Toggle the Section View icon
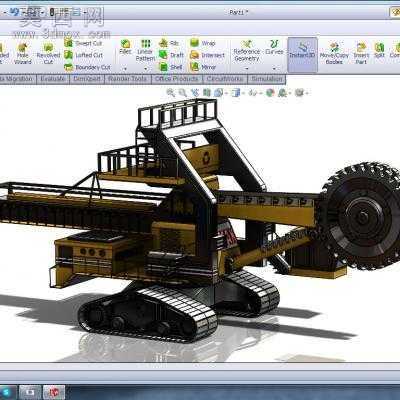Viewport: 400px width, 400px height. click(x=207, y=92)
